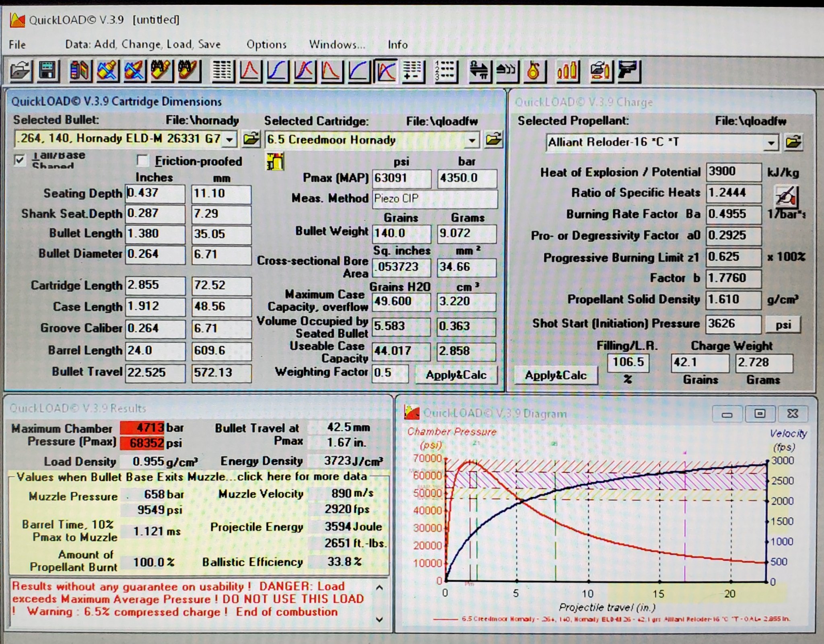Click the yellow icon below the cartridge dropdown
824x644 pixels.
click(275, 161)
